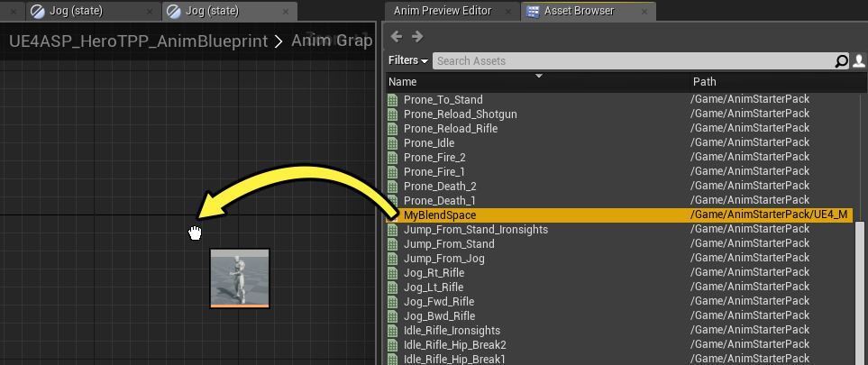Screen dimensions: 868x365
Task: Click animation icon beside Jog_Fwd_Rifle
Action: [x=393, y=301]
